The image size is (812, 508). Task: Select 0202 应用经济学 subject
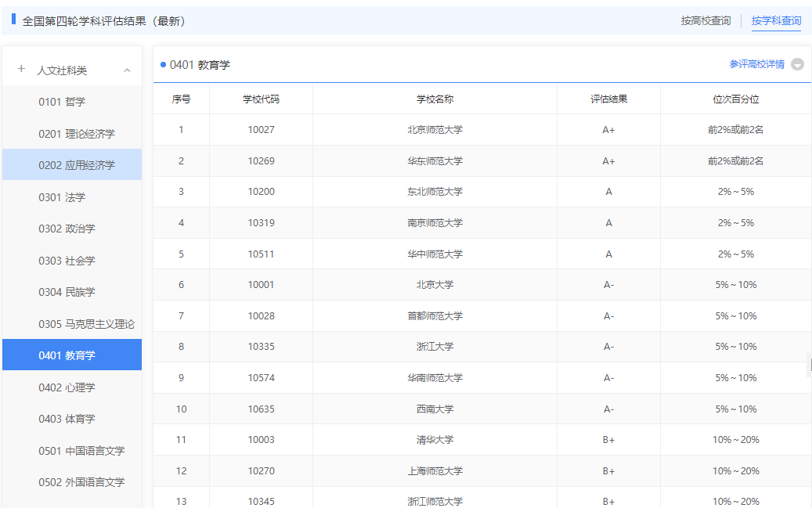[72, 164]
